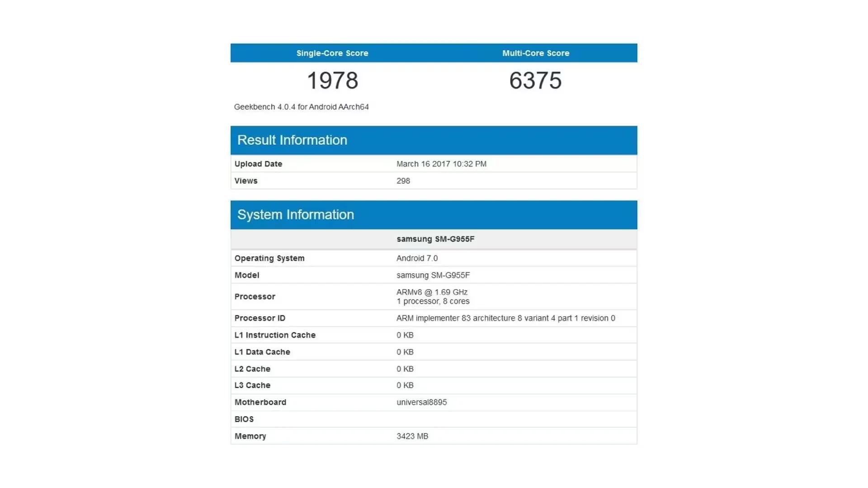Viewport: 868px width, 488px height.
Task: Click the Views label
Action: click(x=245, y=181)
